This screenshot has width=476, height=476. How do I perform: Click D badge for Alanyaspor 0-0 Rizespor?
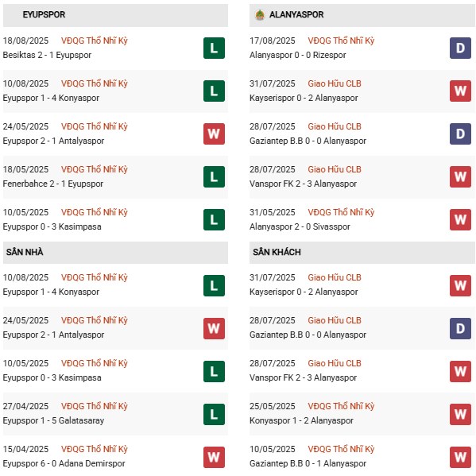click(461, 48)
